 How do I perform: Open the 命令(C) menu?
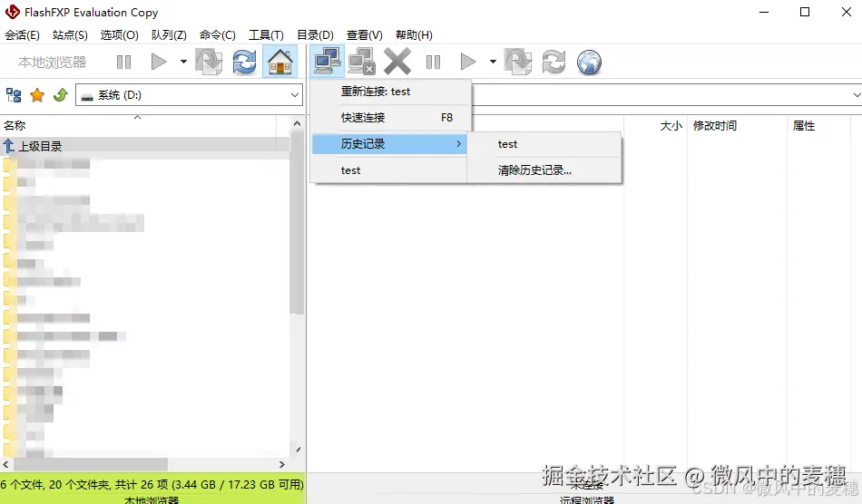218,35
